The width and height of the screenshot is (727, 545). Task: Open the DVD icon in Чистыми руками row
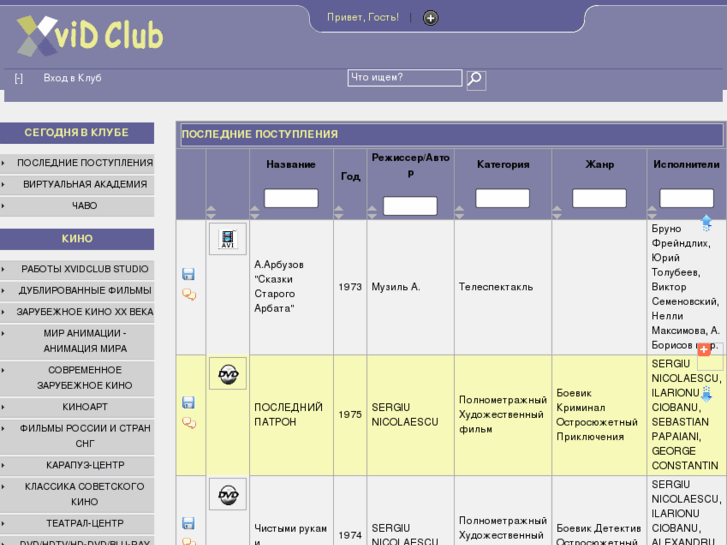(x=228, y=494)
